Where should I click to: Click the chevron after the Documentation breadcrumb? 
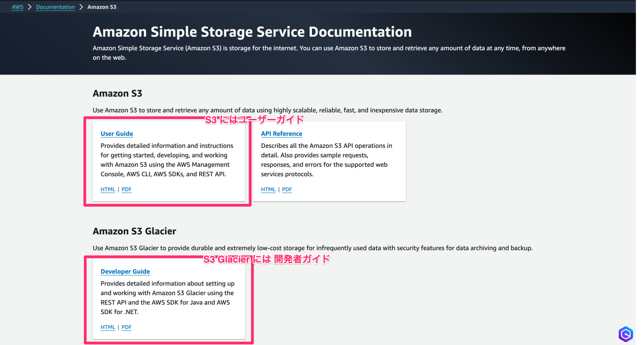pos(81,7)
